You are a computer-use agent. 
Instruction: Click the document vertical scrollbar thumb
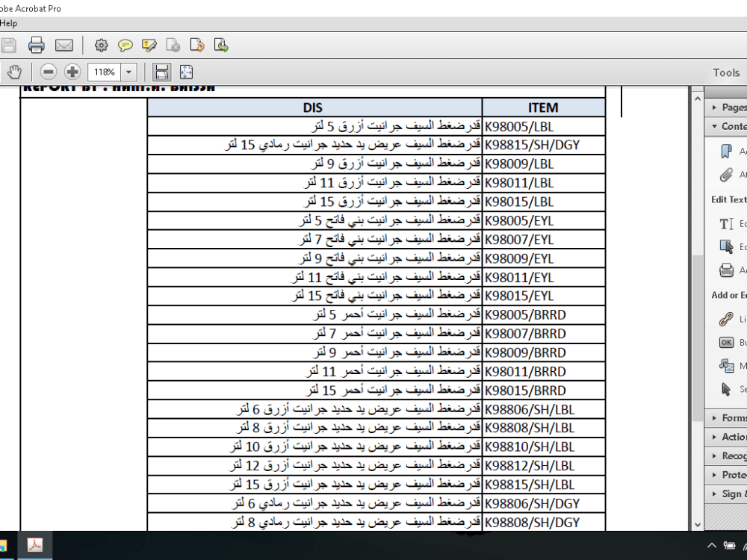click(698, 338)
